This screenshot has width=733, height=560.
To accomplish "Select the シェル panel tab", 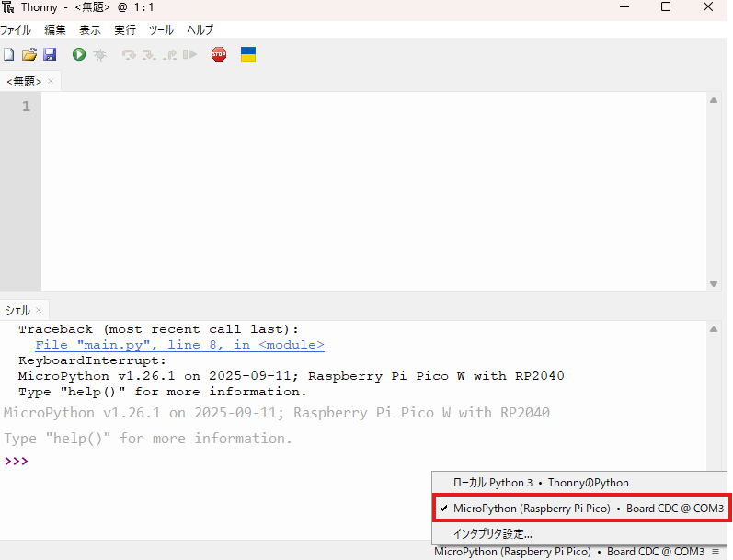I will [x=17, y=311].
